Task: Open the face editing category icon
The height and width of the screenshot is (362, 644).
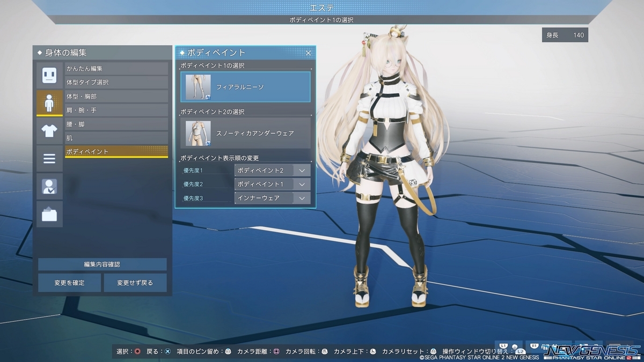Action: coord(49,75)
